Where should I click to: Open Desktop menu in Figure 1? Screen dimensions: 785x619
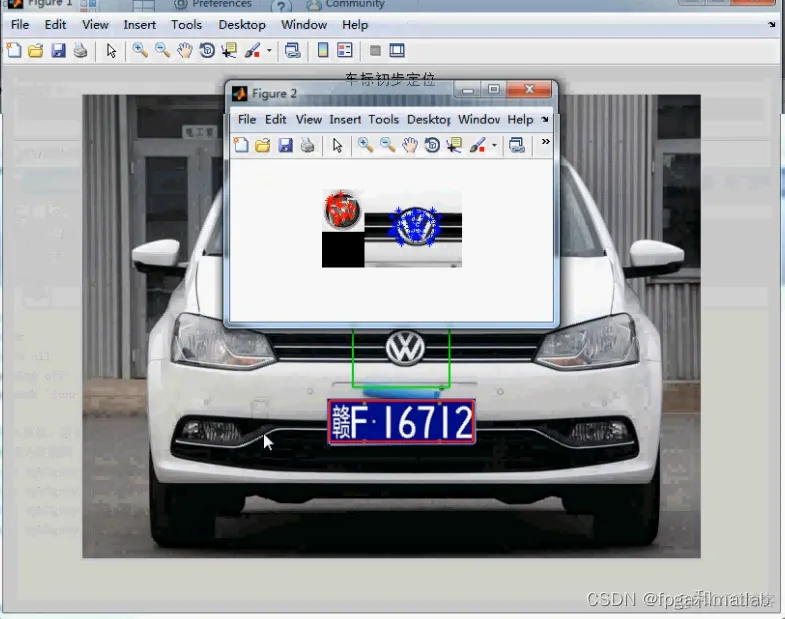[x=242, y=25]
